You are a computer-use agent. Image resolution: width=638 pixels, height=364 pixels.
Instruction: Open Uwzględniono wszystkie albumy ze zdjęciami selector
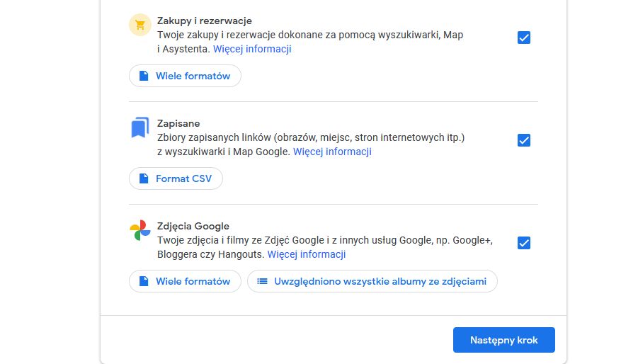tap(372, 281)
